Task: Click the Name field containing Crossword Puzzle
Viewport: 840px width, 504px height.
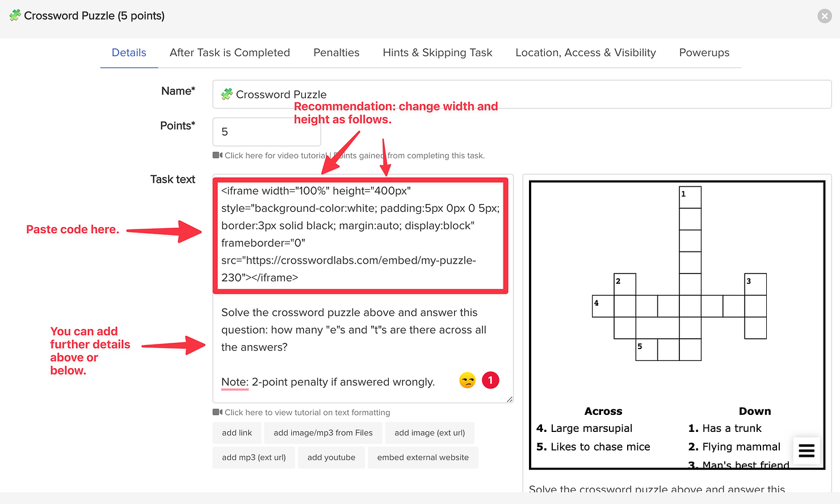Action: pos(522,94)
